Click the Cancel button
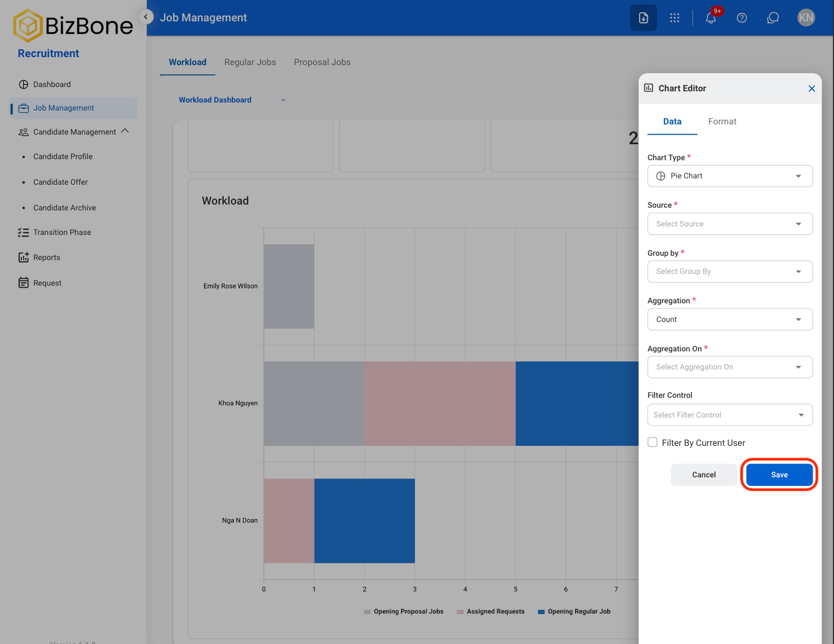This screenshot has width=834, height=644. click(x=704, y=475)
